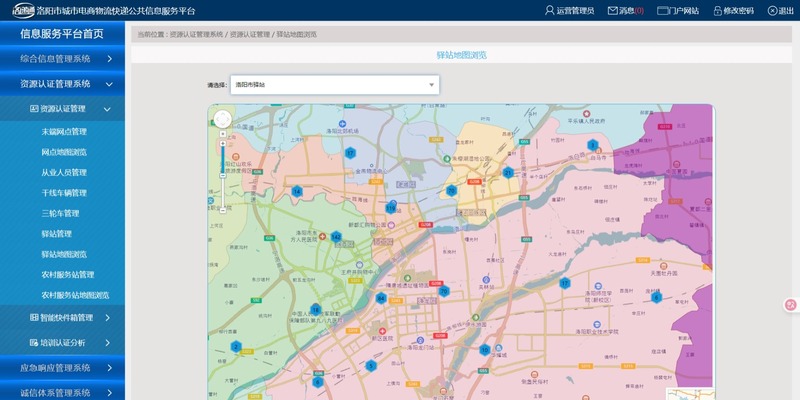Click 资源认证管理 in the breadcrumb
The image size is (800, 400).
pyautogui.click(x=249, y=35)
